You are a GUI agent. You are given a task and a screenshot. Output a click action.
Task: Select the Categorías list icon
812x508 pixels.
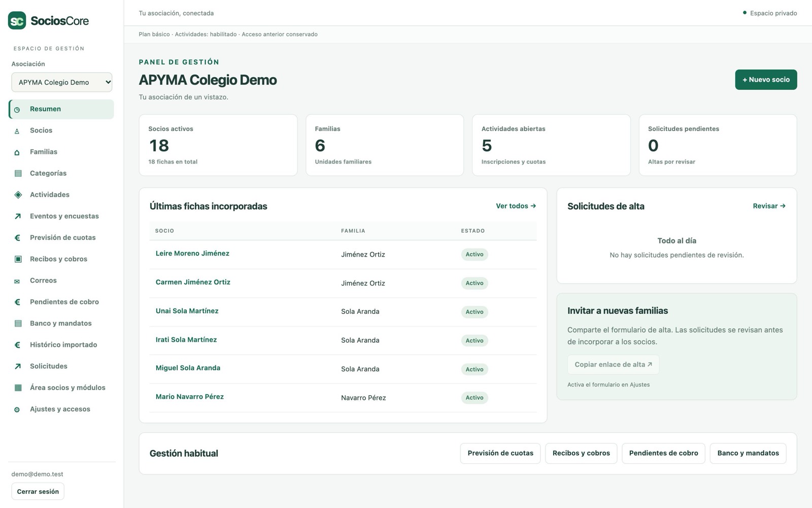(18, 173)
